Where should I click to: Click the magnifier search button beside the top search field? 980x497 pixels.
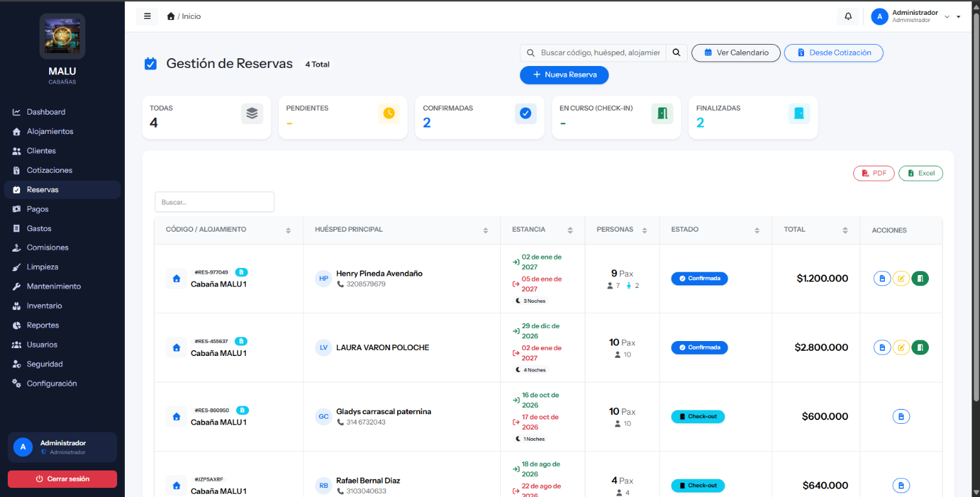(x=677, y=52)
